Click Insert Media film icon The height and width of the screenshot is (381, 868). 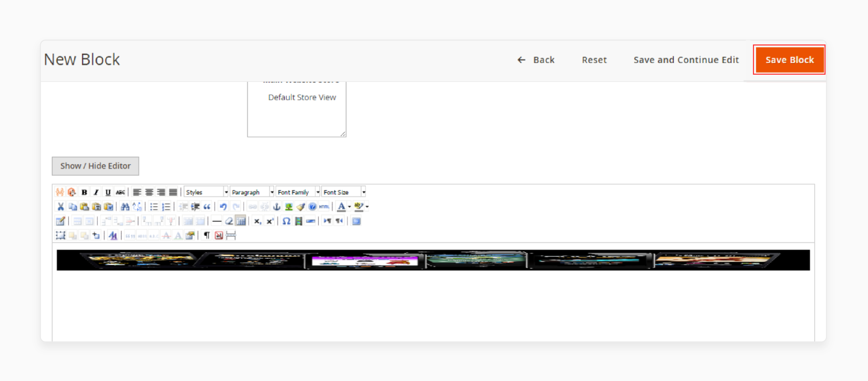(x=298, y=221)
